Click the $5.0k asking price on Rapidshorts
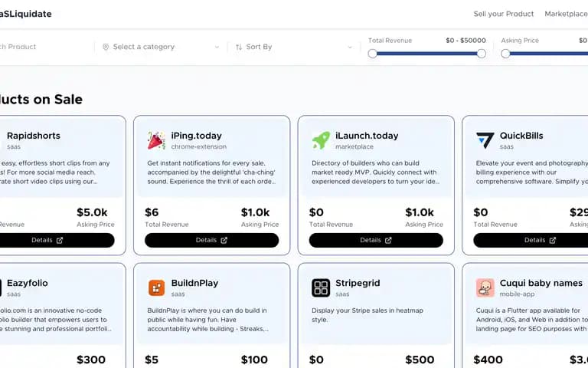 [x=92, y=212]
